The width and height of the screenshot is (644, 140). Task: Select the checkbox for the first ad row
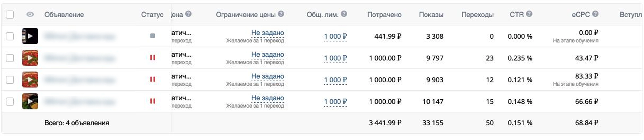(x=10, y=36)
